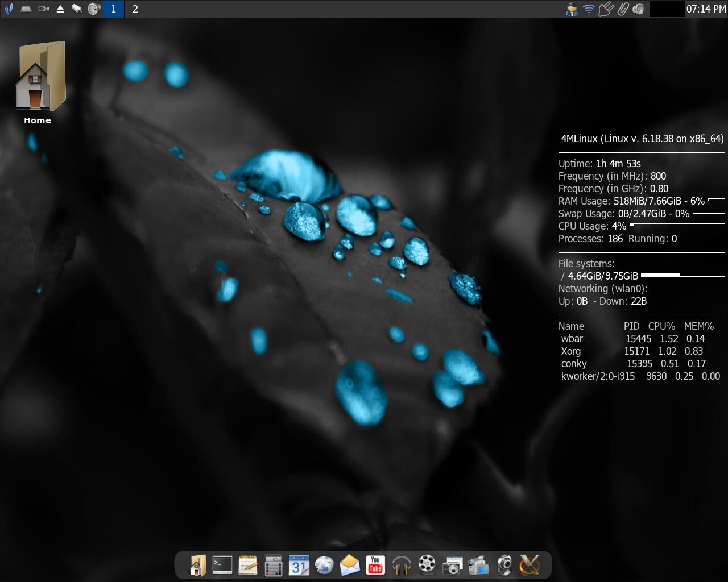
Task: Open the file manager from the dock
Action: [x=198, y=566]
